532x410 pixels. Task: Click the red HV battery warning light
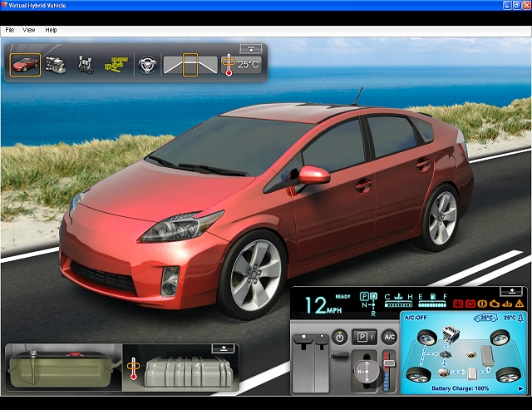pyautogui.click(x=470, y=304)
